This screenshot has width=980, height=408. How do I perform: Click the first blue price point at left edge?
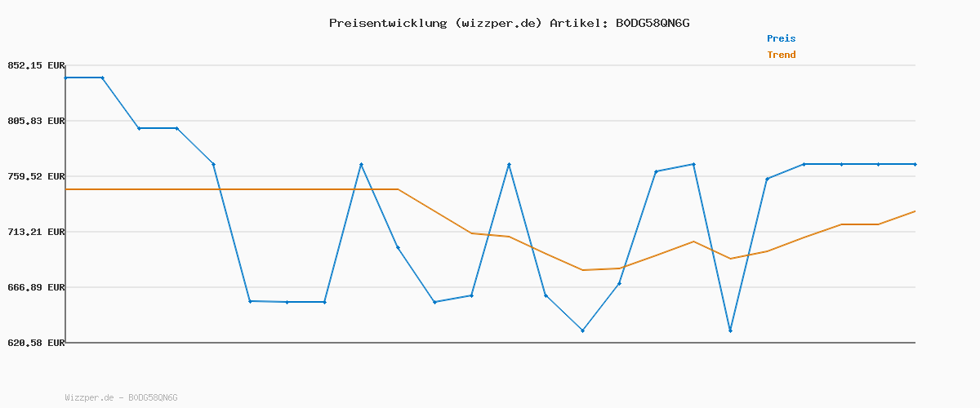click(x=65, y=78)
